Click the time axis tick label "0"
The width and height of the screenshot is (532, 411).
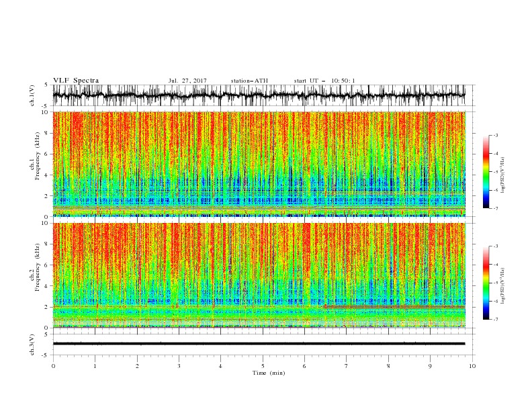click(53, 366)
